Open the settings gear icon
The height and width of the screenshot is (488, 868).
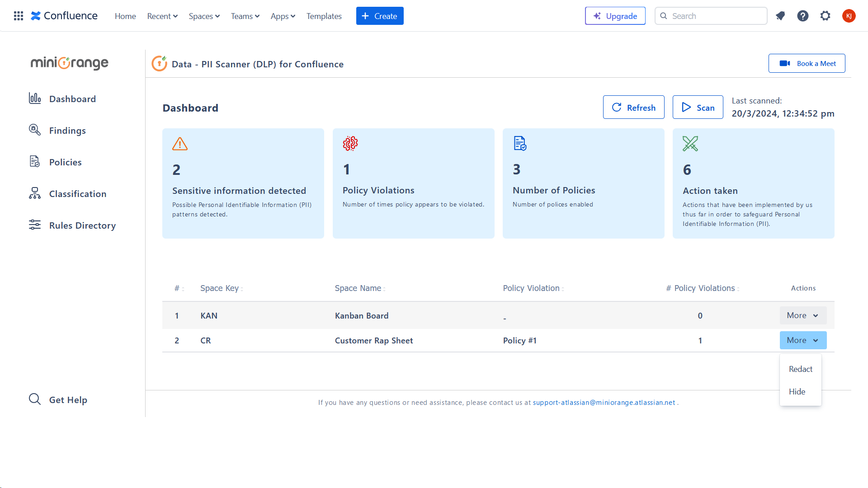pyautogui.click(x=826, y=16)
